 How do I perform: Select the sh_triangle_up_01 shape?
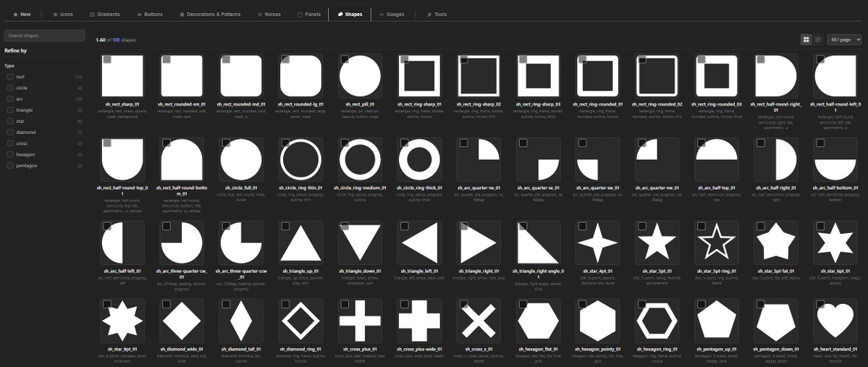coord(300,242)
